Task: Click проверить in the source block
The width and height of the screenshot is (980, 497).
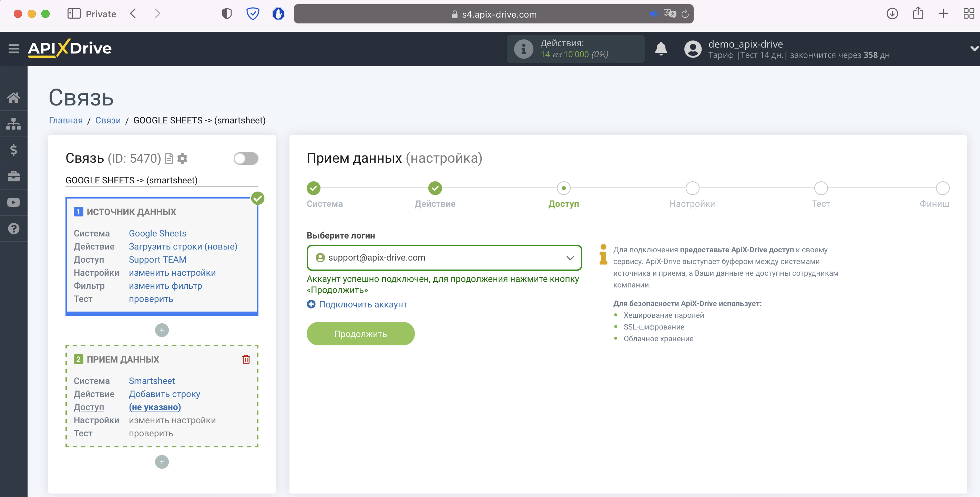Action: tap(151, 299)
